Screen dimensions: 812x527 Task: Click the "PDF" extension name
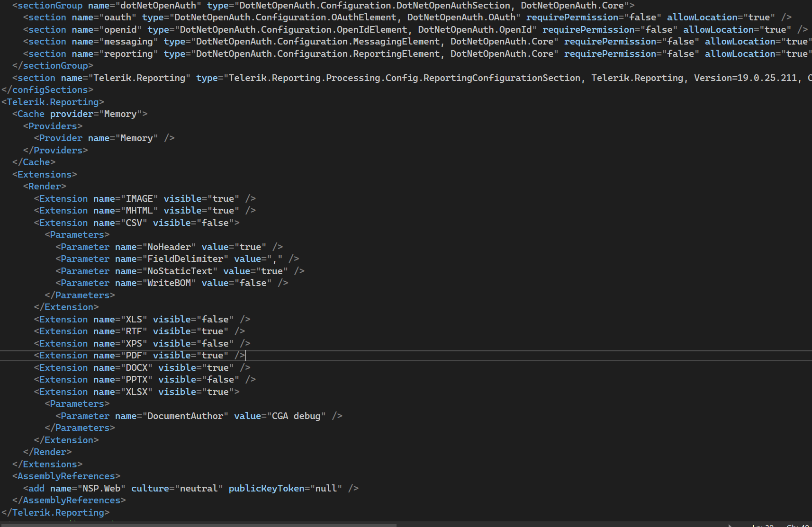(134, 355)
